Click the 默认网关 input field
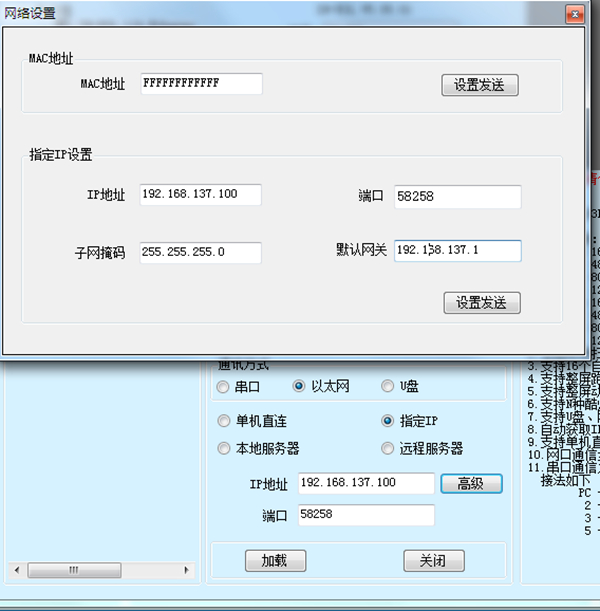Screen dimensions: 600x611 (x=457, y=250)
